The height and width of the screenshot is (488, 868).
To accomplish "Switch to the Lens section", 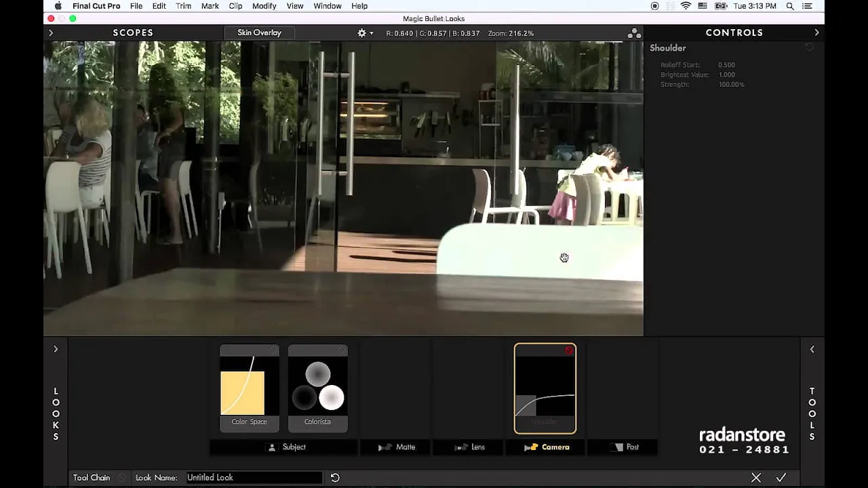I will [x=469, y=447].
